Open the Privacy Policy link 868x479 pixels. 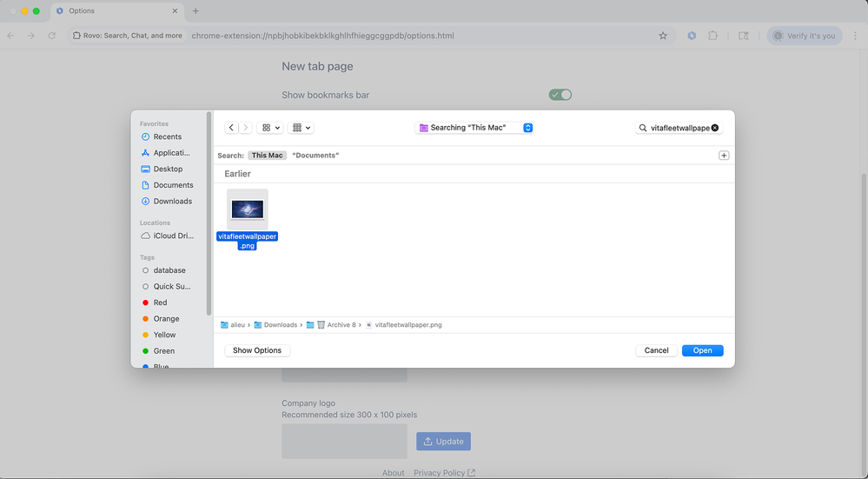[445, 473]
